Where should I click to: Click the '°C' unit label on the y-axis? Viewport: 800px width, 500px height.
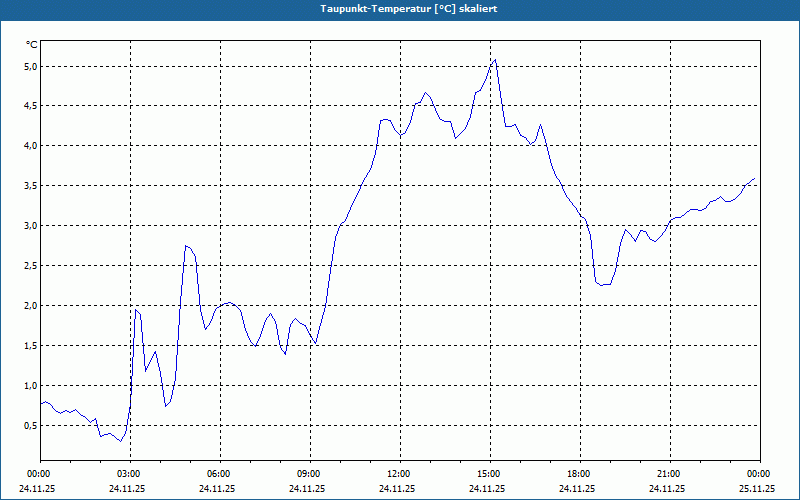click(31, 45)
